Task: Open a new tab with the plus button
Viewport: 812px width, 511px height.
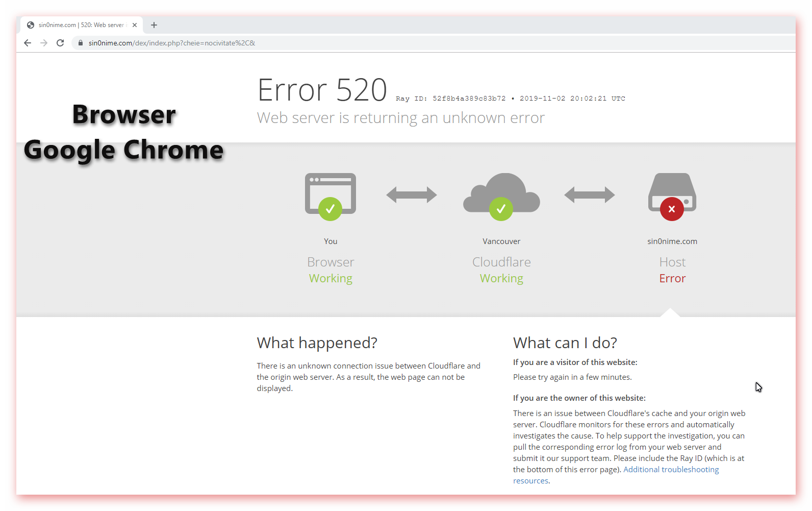Action: click(x=154, y=25)
